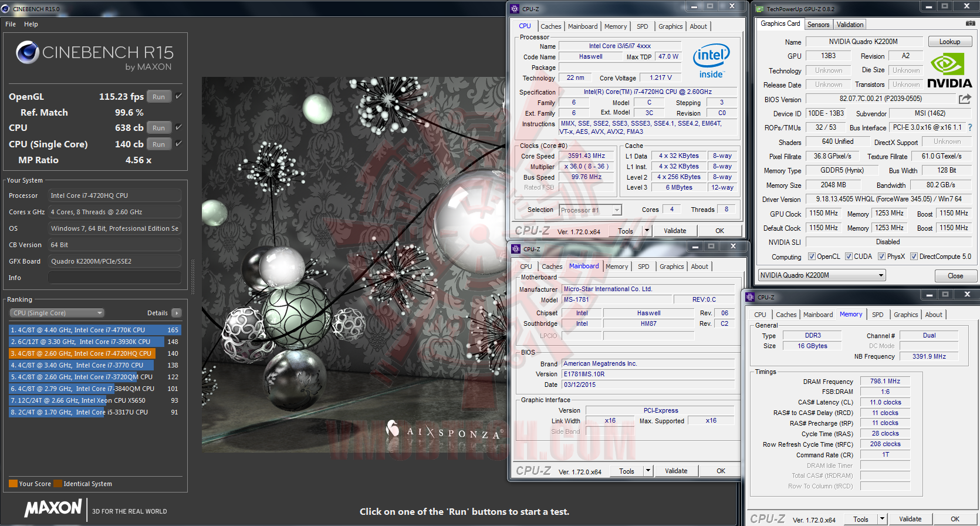Screen dimensions: 980x526
Task: Expand Tools arrow in CPU-Z Mainboard window
Action: pos(648,471)
